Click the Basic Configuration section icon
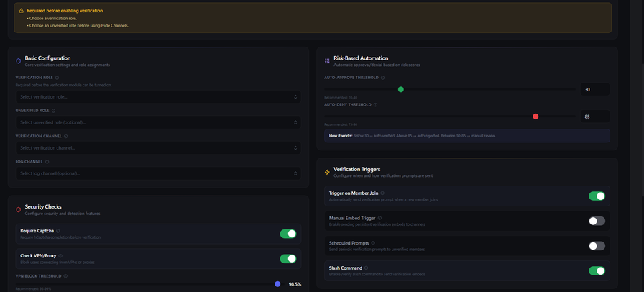Viewport: 644px width, 292px height. 19,61
